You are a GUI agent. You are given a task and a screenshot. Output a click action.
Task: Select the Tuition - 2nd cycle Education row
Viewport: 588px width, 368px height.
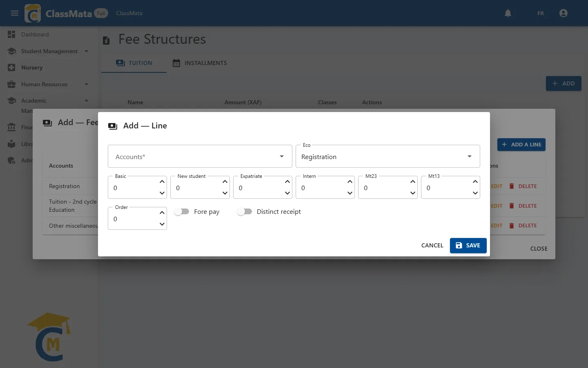pyautogui.click(x=73, y=206)
